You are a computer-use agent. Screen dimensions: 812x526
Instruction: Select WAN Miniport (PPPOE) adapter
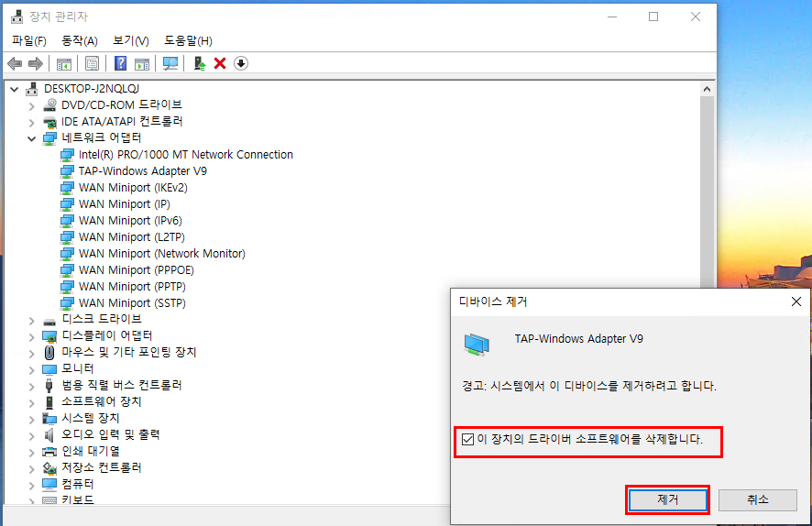pyautogui.click(x=136, y=270)
